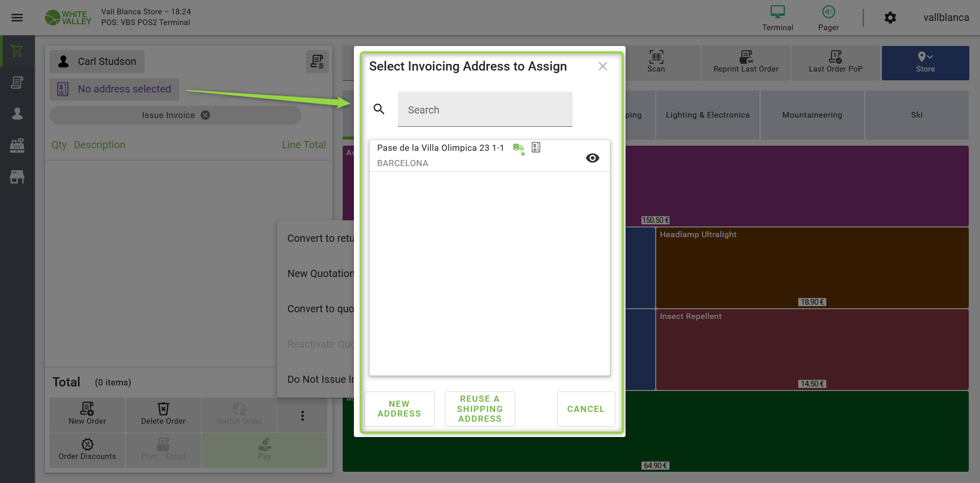Open the hamburger main menu
The height and width of the screenshot is (483, 980).
tap(17, 18)
